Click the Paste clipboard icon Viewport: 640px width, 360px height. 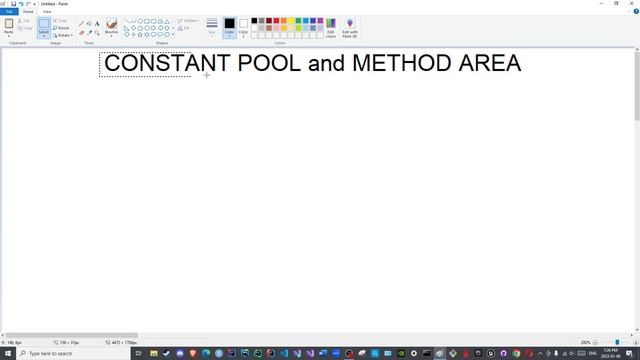pyautogui.click(x=9, y=24)
